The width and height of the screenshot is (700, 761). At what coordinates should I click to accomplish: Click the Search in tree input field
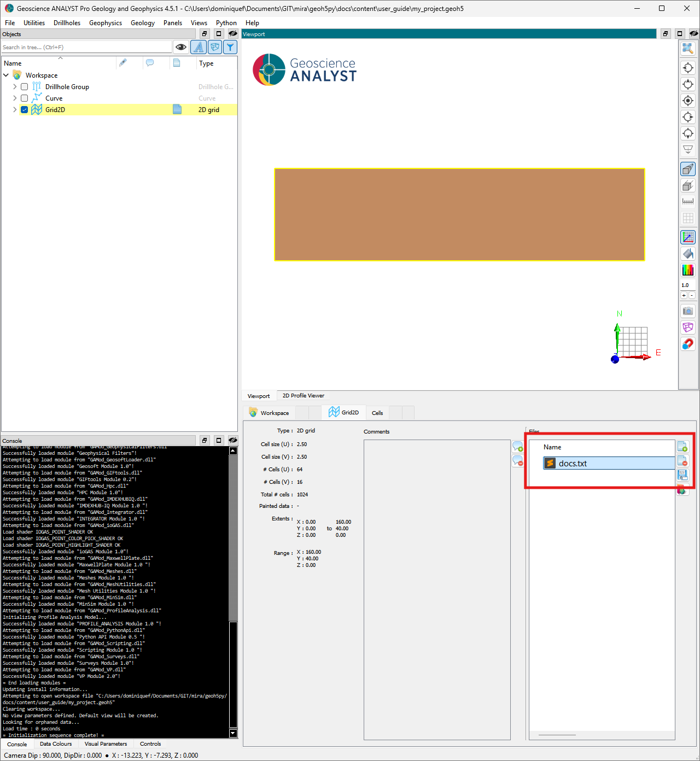click(86, 48)
